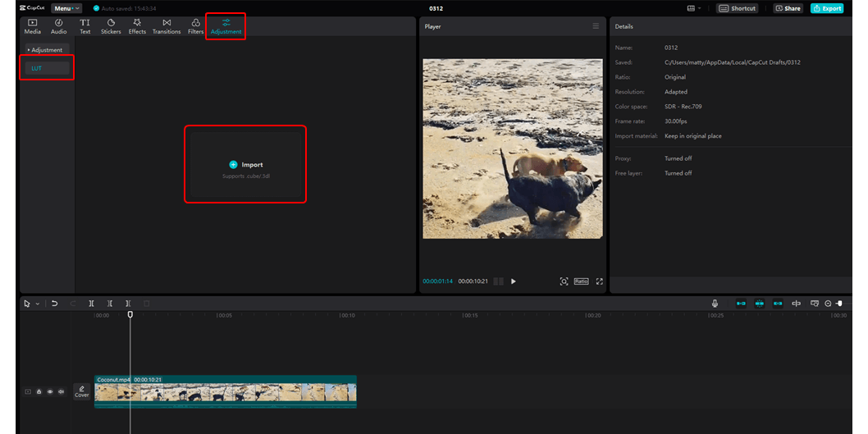Viewport: 868px width, 434px height.
Task: Change the player Ratio setting
Action: coord(581,281)
